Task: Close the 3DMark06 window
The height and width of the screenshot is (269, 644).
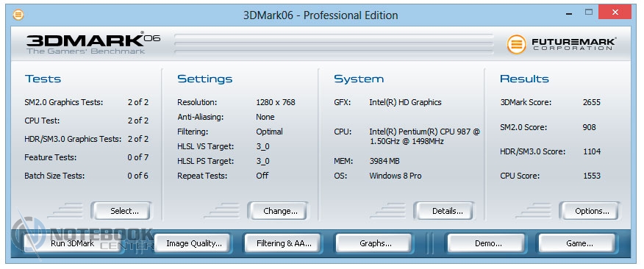Action: (615, 12)
